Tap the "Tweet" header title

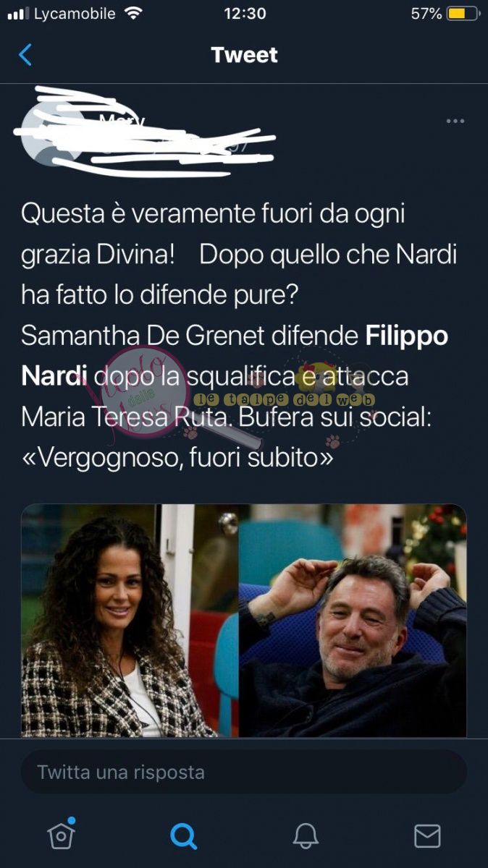(x=244, y=55)
